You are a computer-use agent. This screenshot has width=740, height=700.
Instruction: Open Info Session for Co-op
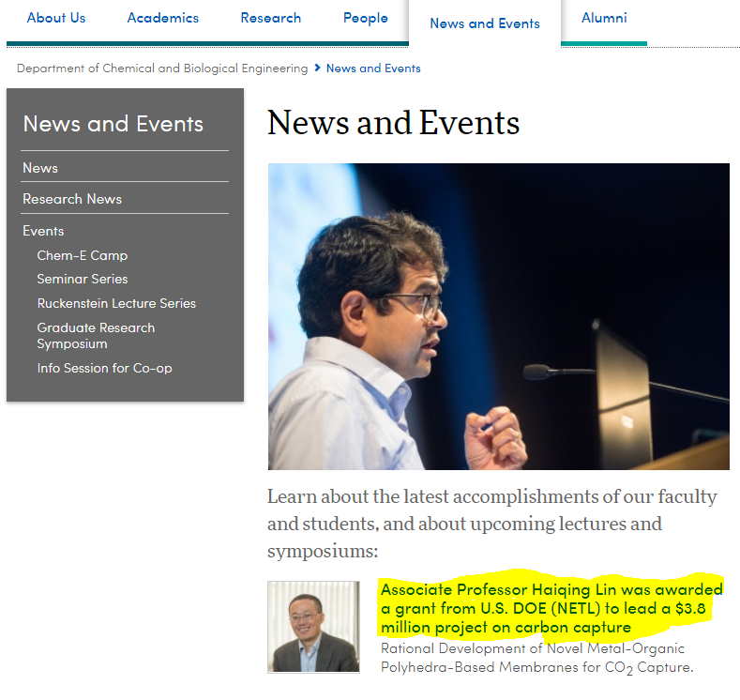pyautogui.click(x=104, y=368)
